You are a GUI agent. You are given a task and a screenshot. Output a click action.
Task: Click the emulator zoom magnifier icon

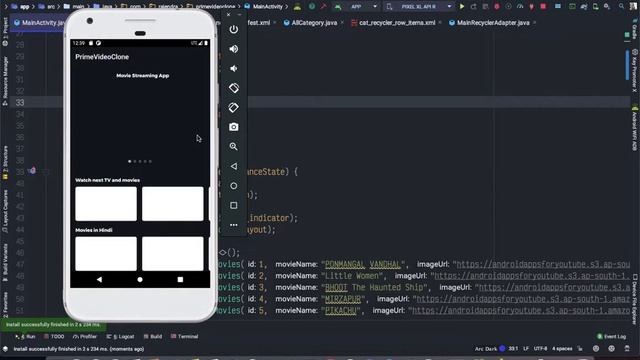point(233,147)
